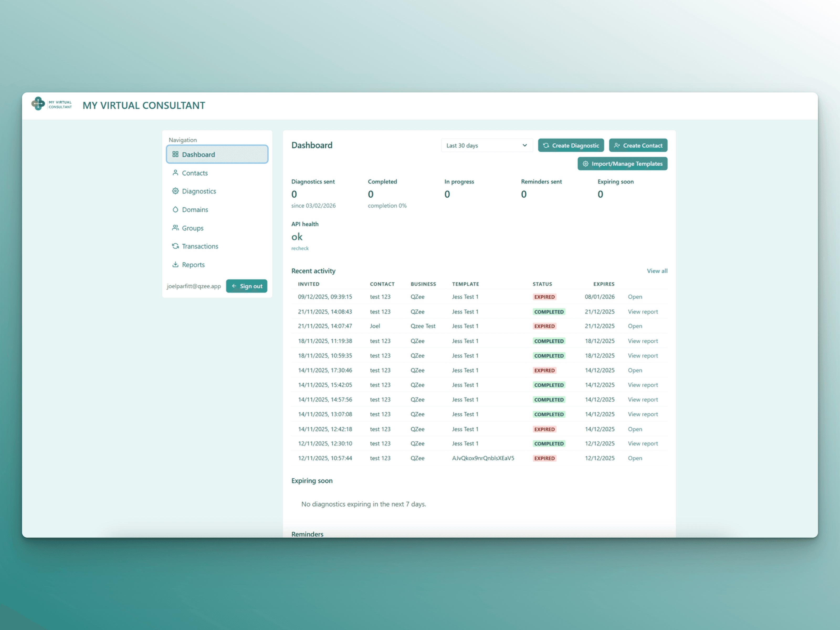Click recheck under API health

pyautogui.click(x=300, y=248)
